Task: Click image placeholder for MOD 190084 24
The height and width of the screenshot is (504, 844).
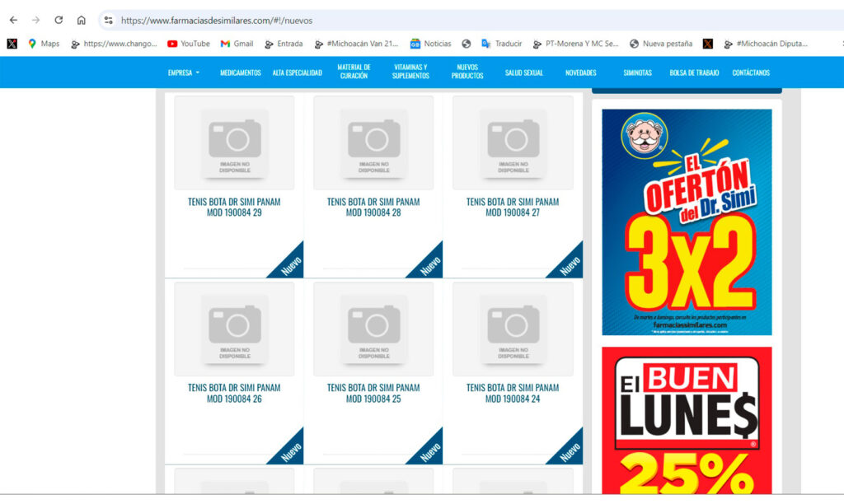Action: [x=513, y=329]
